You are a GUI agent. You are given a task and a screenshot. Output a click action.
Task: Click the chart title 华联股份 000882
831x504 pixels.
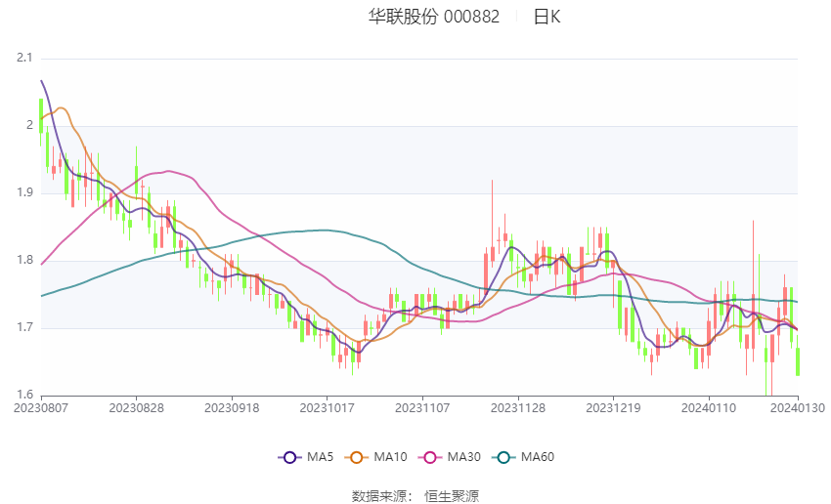(434, 17)
